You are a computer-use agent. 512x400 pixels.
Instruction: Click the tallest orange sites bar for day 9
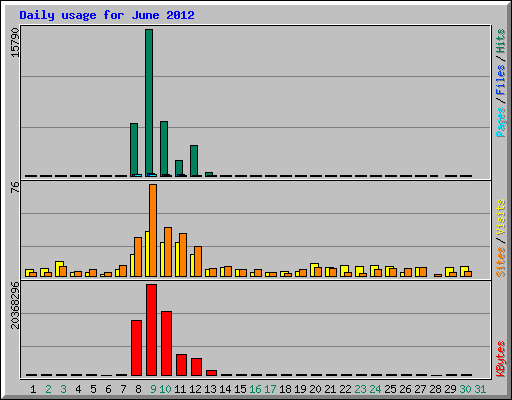click(153, 230)
